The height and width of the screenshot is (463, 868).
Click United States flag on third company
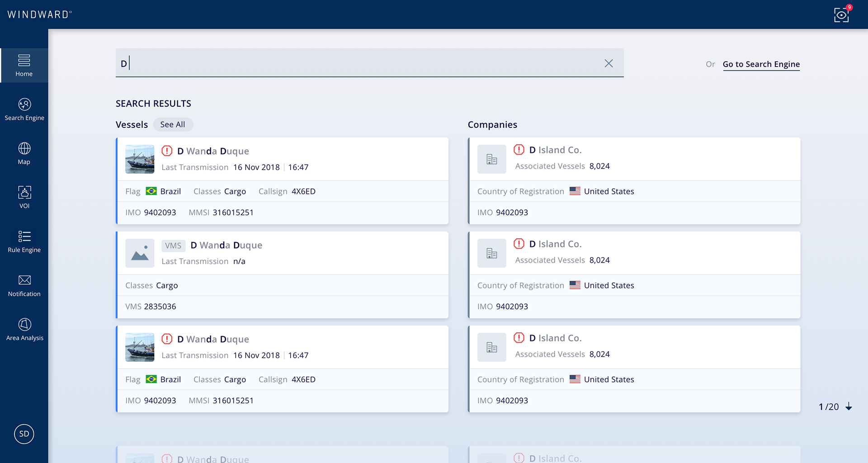(x=575, y=379)
